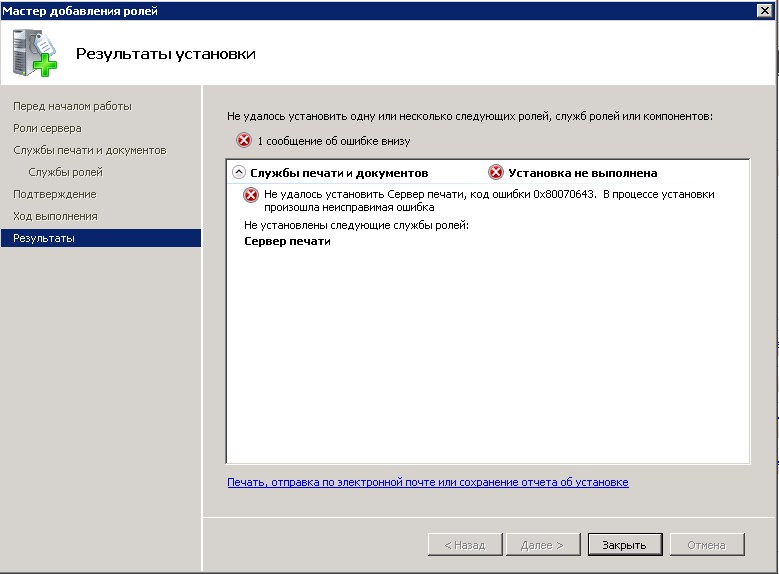Screen dimensions: 779x574
Task: Click the error icon beside 'Не удалось установить Сервер печати'
Action: [x=251, y=195]
